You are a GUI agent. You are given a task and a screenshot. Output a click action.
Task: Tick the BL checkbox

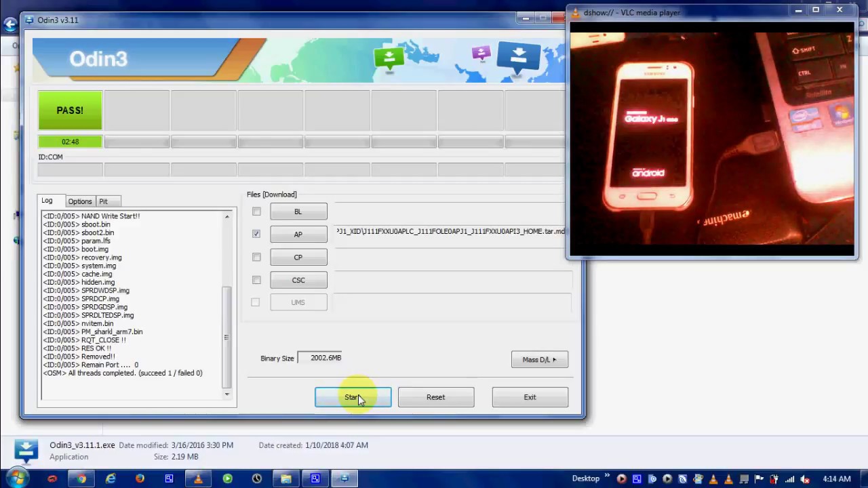[256, 211]
